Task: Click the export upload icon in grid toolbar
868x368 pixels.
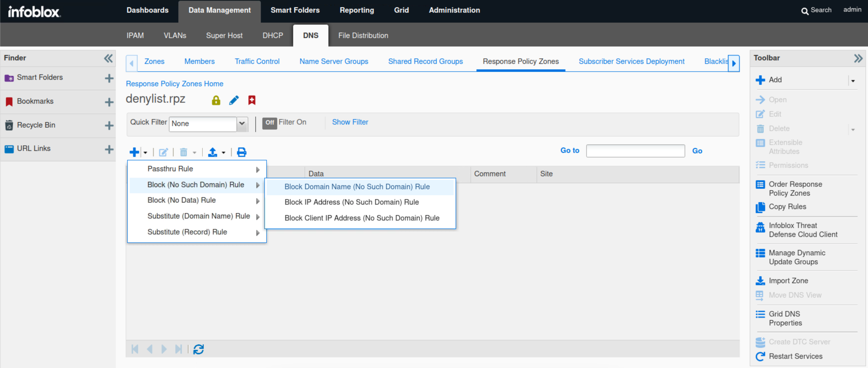Action: coord(212,152)
